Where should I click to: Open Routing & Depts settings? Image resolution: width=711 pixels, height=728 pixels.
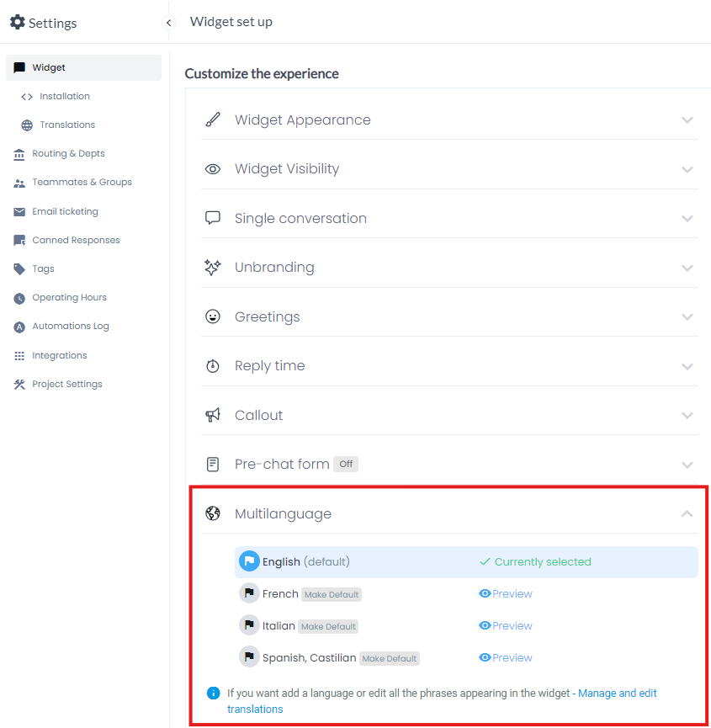tap(68, 154)
